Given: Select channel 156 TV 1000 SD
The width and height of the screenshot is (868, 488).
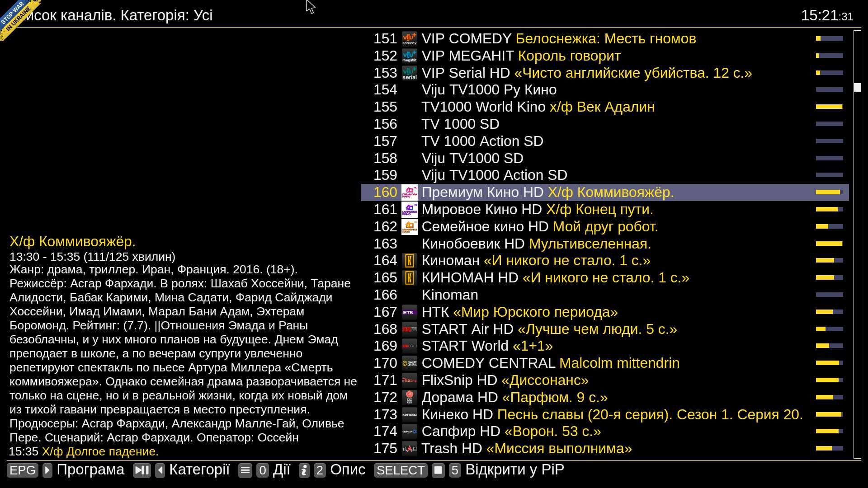Looking at the screenshot, I should click(x=605, y=124).
